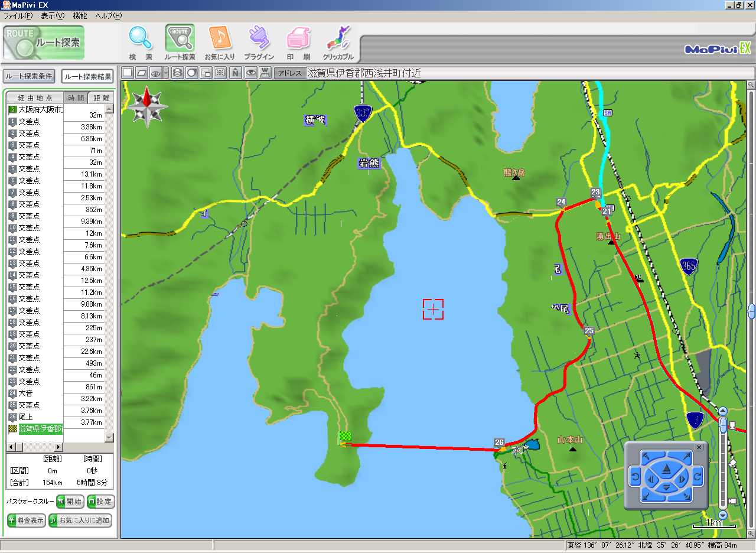Click the circle shading toolbar icon
The height and width of the screenshot is (553, 756).
coord(191,73)
